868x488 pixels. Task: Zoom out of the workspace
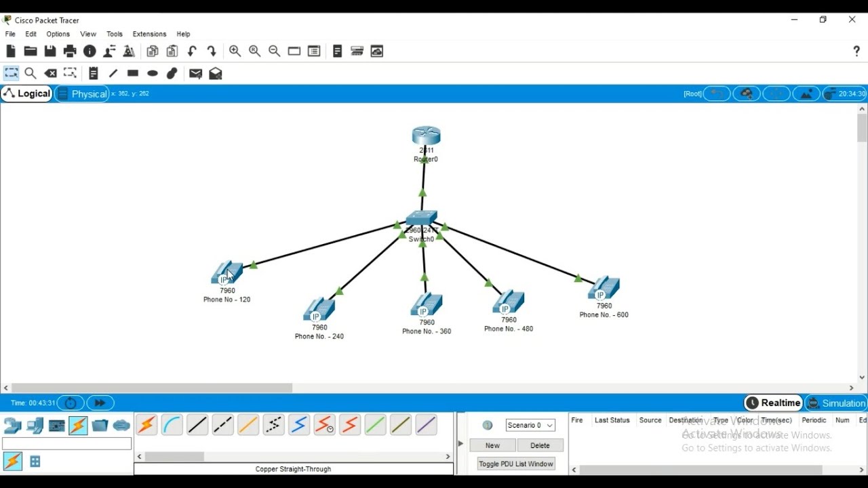pyautogui.click(x=275, y=52)
